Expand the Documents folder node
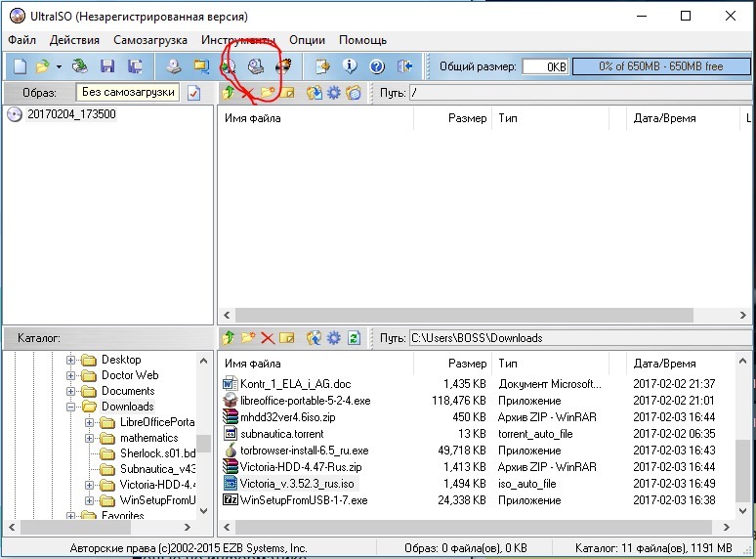Screen dimensions: 756x559 tap(71, 391)
